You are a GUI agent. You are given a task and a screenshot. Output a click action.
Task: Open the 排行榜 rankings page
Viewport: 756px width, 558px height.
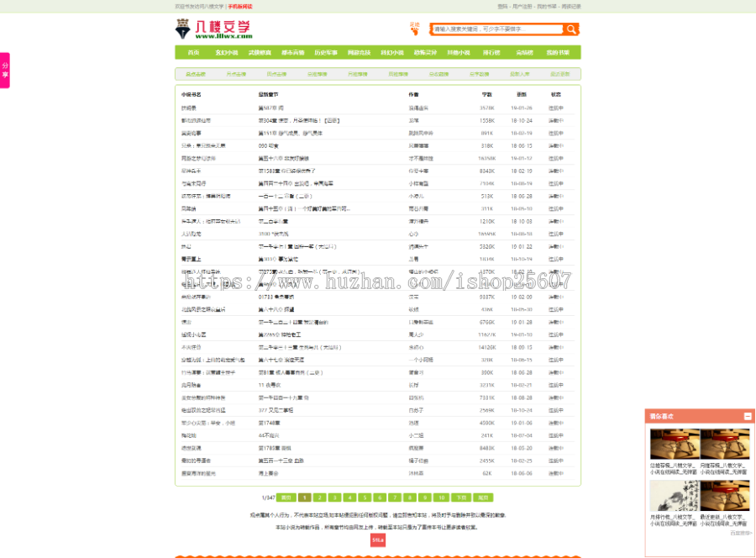pyautogui.click(x=491, y=53)
